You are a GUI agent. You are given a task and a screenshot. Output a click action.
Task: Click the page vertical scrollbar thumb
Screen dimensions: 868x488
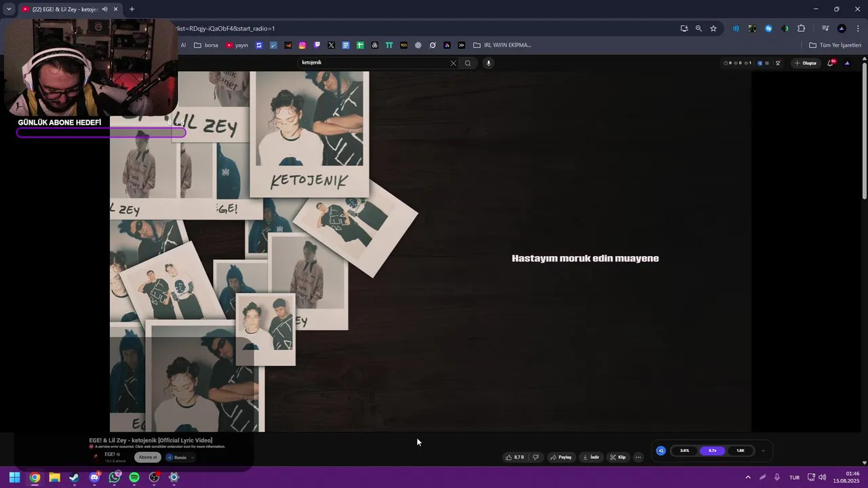coord(865,131)
